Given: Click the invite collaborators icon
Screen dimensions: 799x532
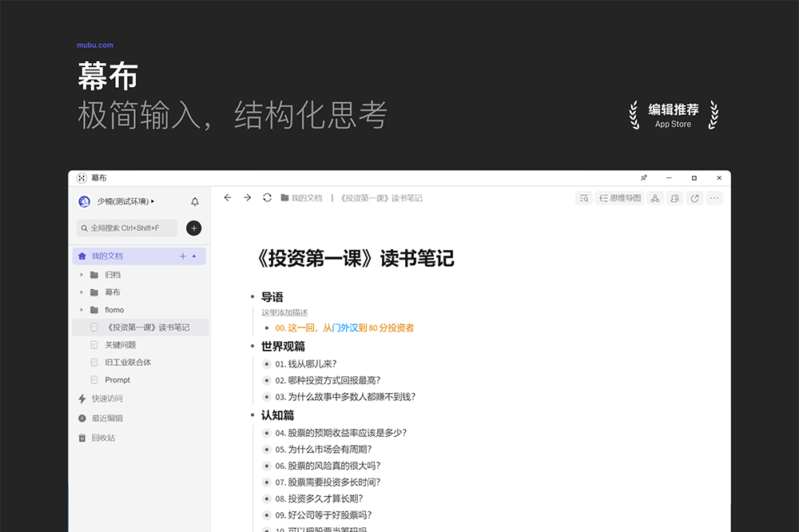Looking at the screenshot, I should [x=674, y=198].
